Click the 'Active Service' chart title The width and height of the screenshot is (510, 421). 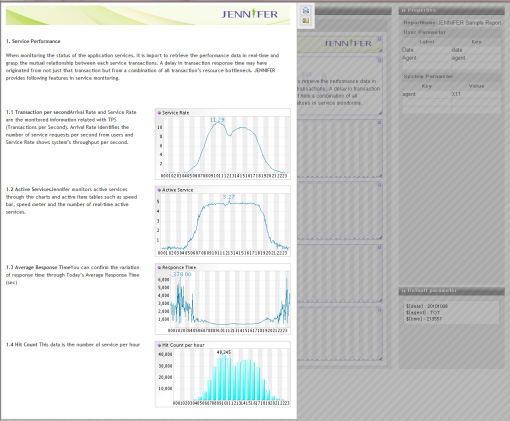click(177, 190)
